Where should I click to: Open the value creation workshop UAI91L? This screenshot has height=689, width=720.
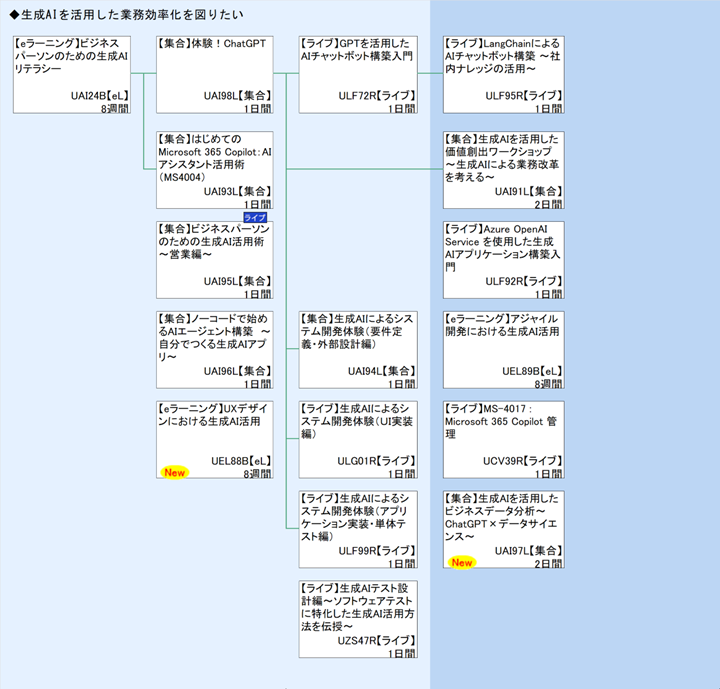(x=504, y=170)
